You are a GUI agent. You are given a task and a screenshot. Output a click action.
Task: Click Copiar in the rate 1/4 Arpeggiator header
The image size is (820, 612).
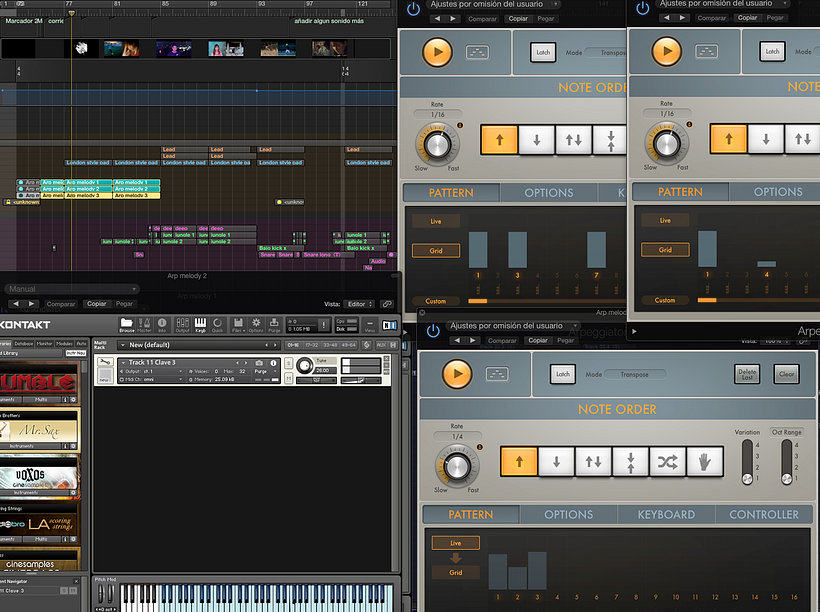point(538,341)
